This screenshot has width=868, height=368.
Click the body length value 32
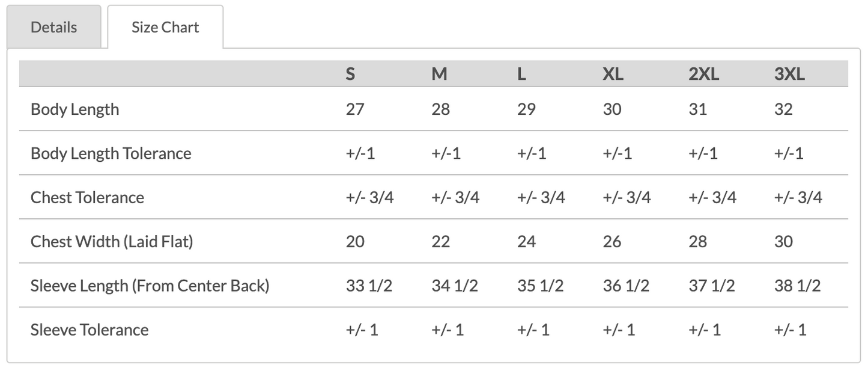point(783,109)
